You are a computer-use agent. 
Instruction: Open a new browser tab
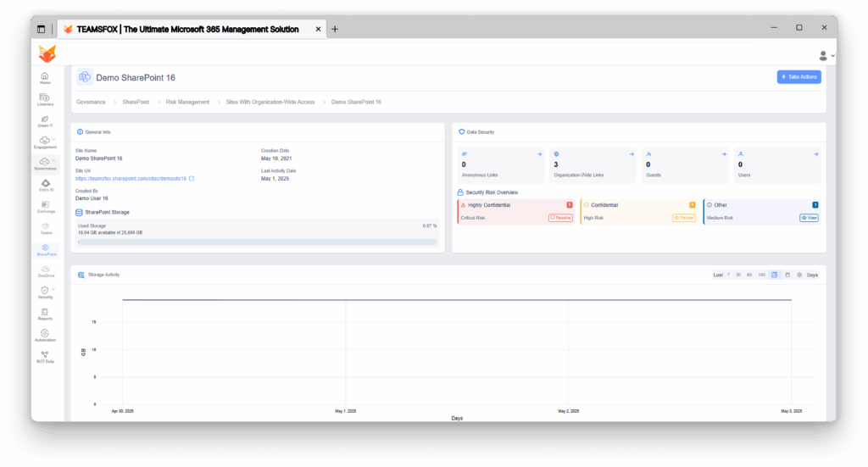pos(335,30)
